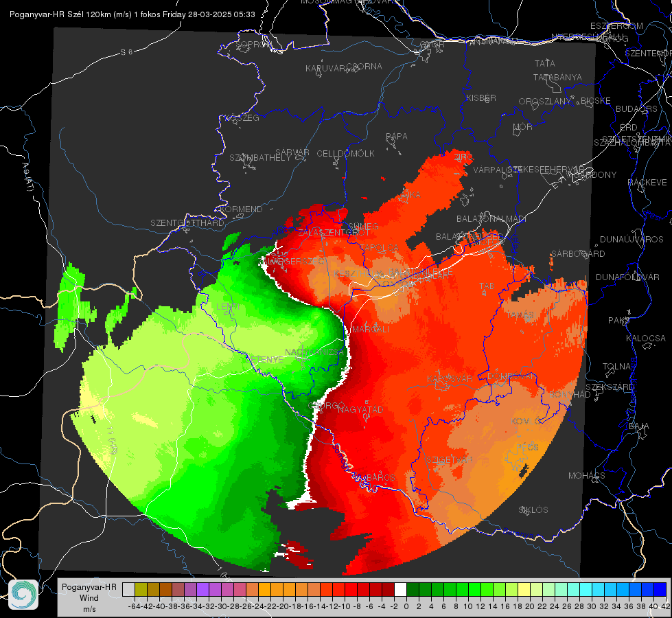
Task: Select the deep blue swatch above 40-42
Action: [x=660, y=590]
